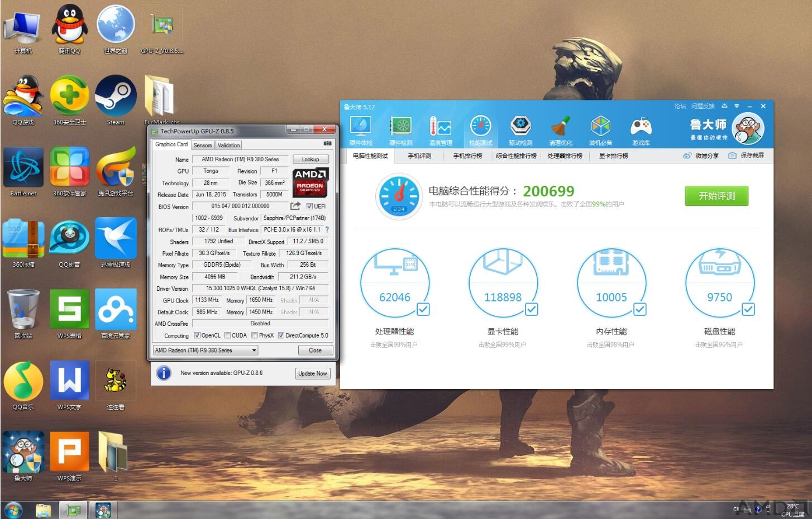This screenshot has height=519, width=812.
Task: Open 驱动检测 driver detection
Action: [520, 131]
